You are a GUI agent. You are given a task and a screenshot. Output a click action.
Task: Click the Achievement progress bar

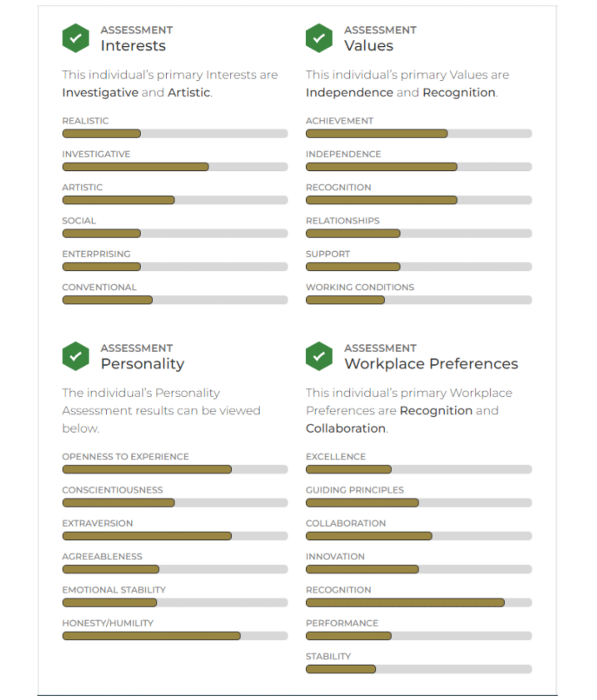click(419, 134)
